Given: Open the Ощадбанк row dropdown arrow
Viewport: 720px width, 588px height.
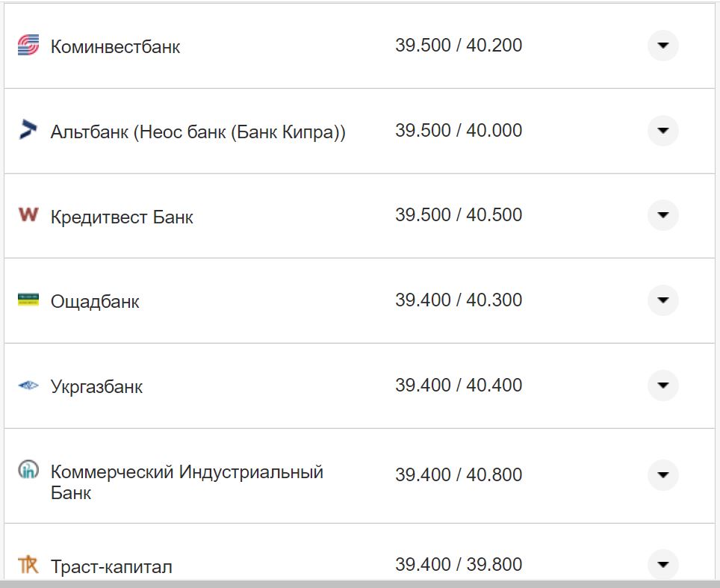Looking at the screenshot, I should [662, 300].
